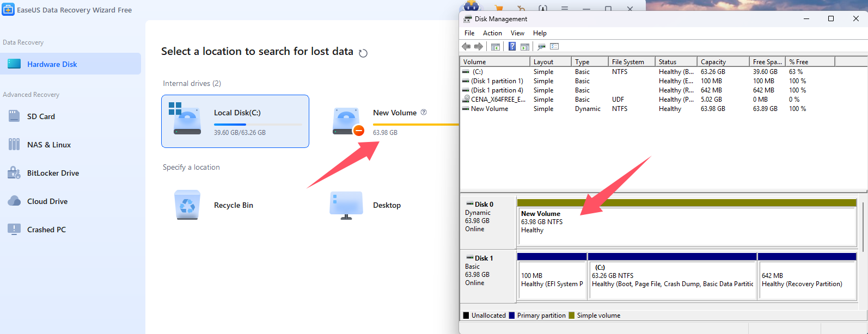Image resolution: width=868 pixels, height=334 pixels.
Task: Choose the Desktop location
Action: coord(366,205)
